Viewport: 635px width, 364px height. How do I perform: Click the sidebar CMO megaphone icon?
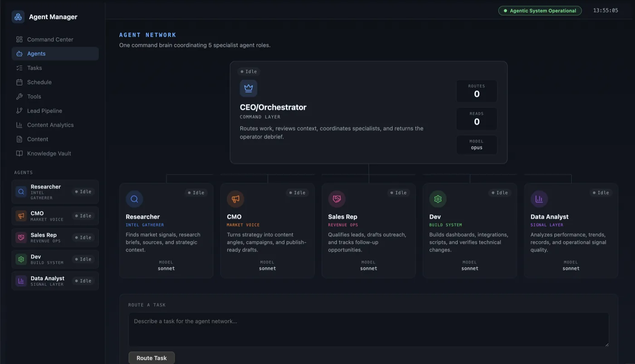(21, 216)
